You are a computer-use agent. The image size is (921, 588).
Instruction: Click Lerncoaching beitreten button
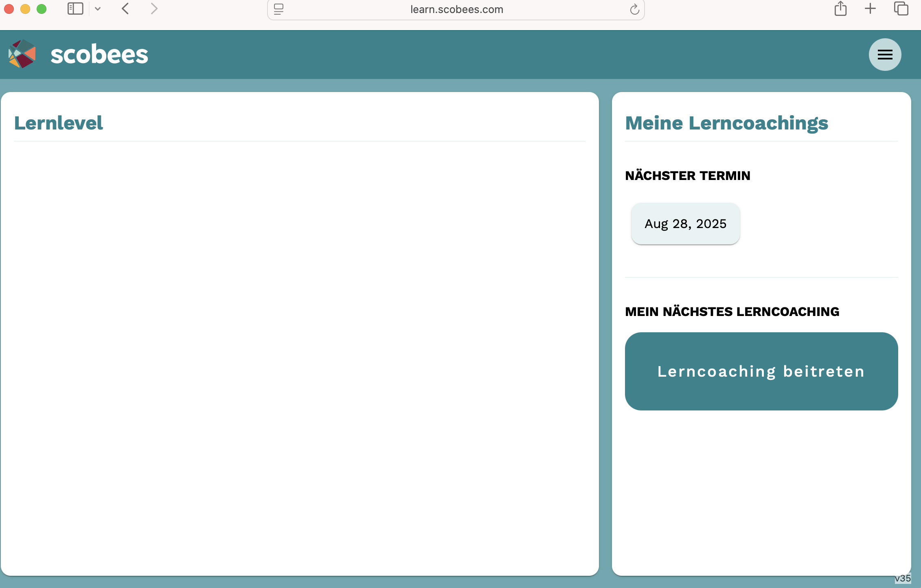point(761,371)
